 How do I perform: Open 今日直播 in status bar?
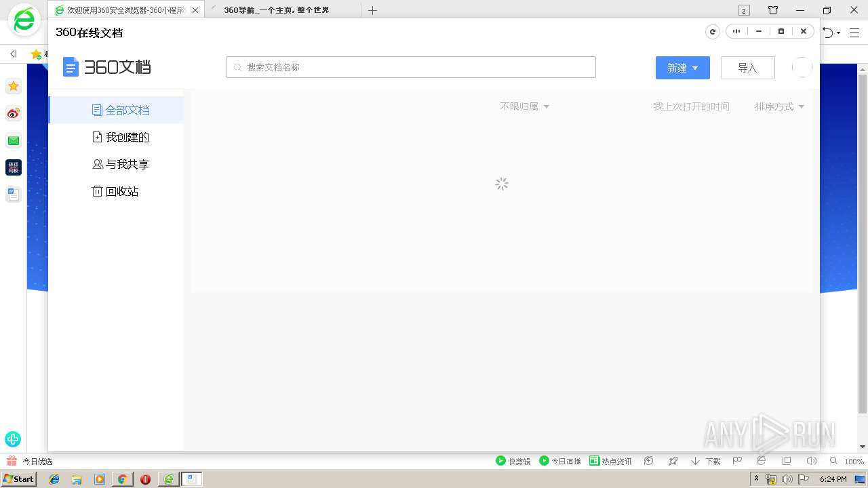pyautogui.click(x=560, y=461)
